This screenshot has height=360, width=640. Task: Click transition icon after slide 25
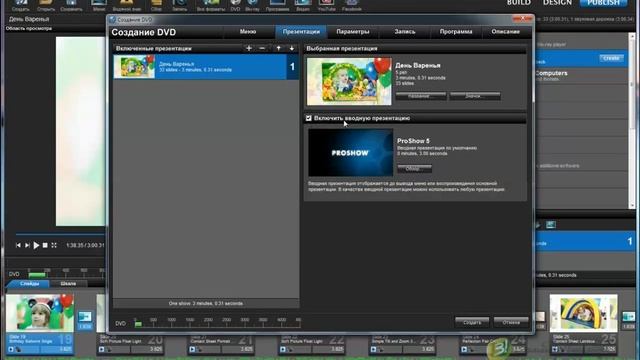(x=629, y=317)
